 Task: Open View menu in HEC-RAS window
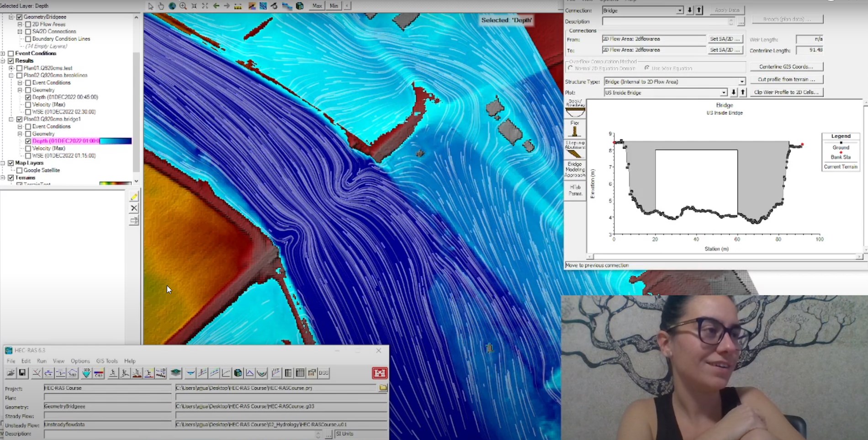(x=58, y=361)
